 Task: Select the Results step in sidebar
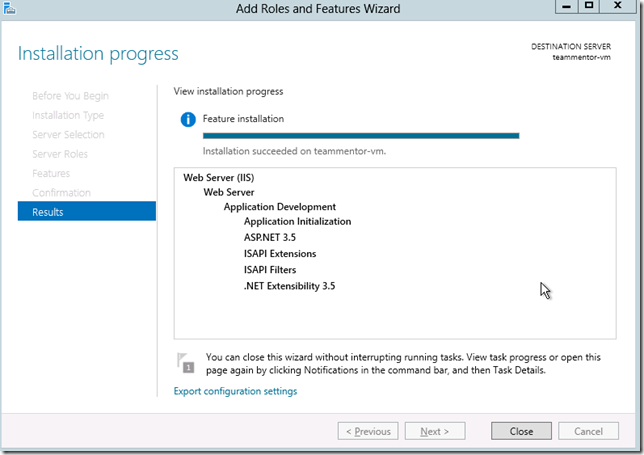(x=87, y=211)
